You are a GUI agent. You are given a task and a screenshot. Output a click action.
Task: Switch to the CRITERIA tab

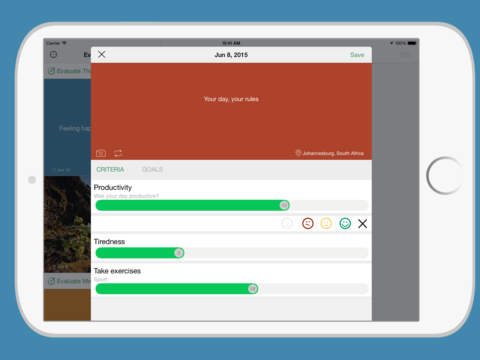(110, 169)
